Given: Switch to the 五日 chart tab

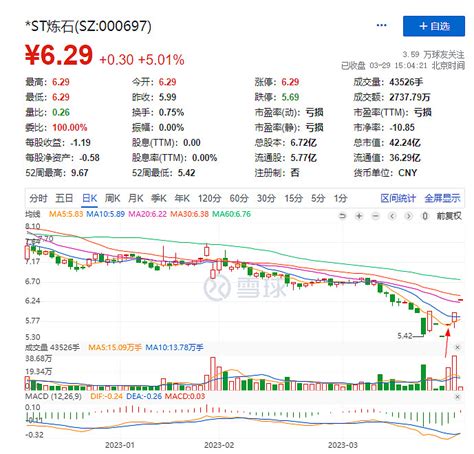Looking at the screenshot, I should (64, 198).
